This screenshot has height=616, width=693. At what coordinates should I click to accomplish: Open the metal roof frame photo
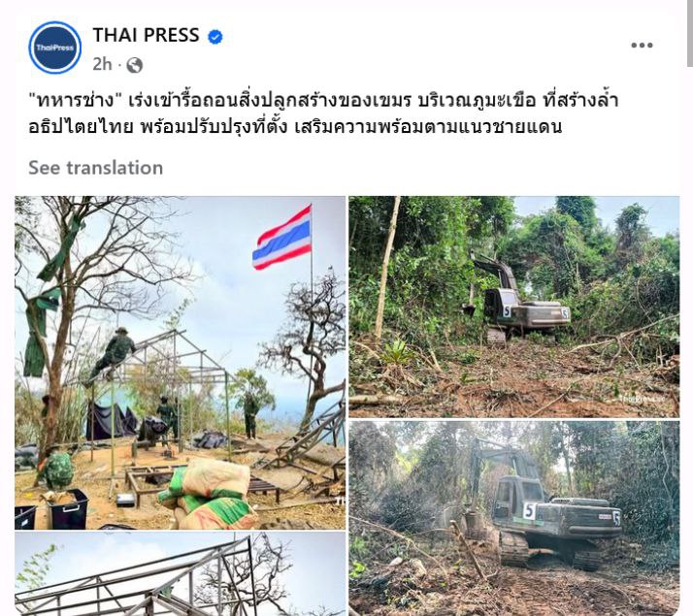(180, 574)
